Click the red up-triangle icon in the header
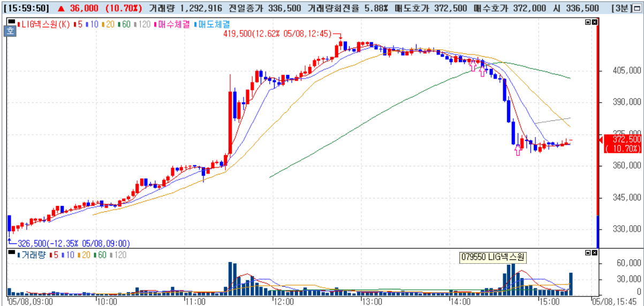Screen dimensions: 644x306 60,9
